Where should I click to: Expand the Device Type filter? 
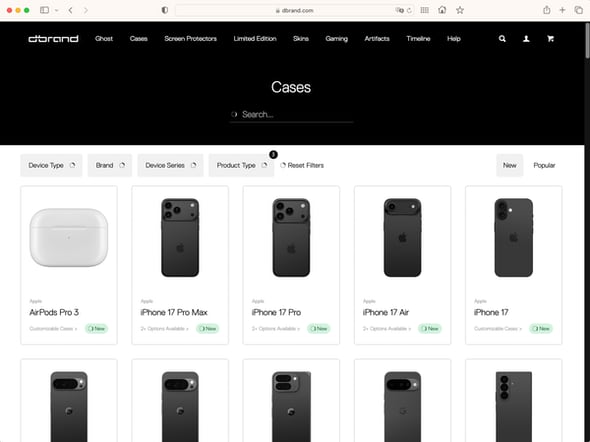(51, 165)
